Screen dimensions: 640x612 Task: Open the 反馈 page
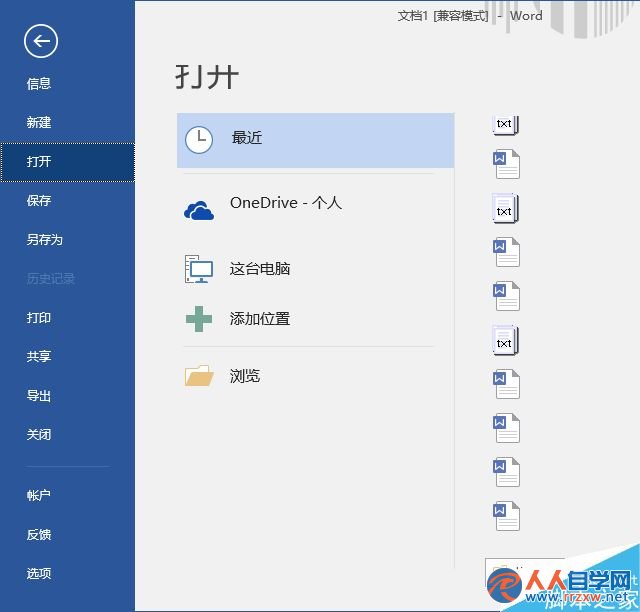(39, 534)
